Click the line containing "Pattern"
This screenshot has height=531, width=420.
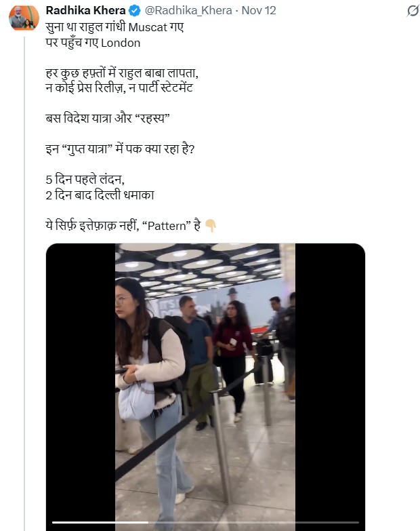123,226
